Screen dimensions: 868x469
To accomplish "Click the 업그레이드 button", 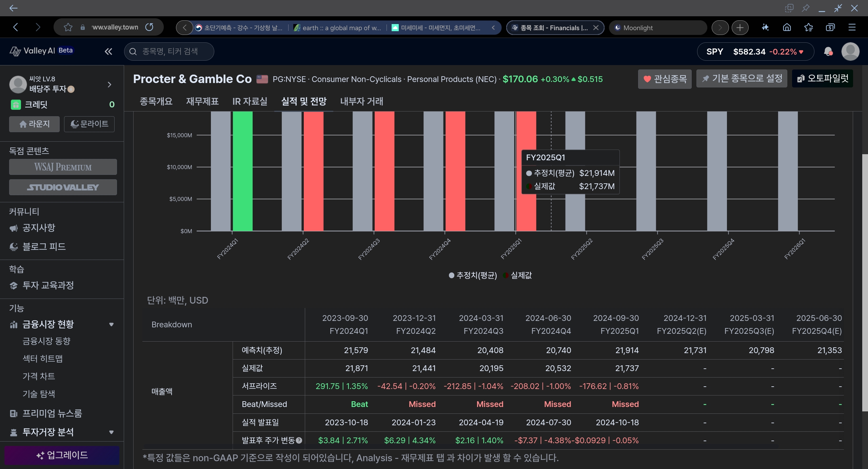I will [x=62, y=455].
